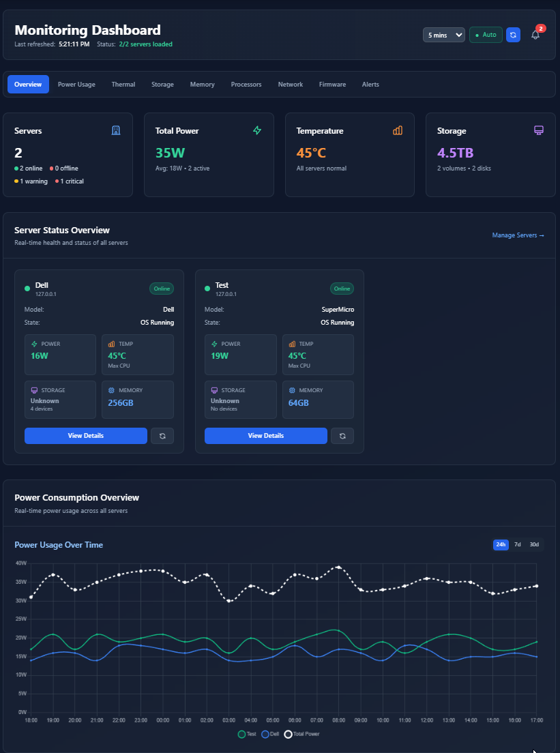Switch chart range to 30d
Viewport: 560px width, 753px height.
[534, 544]
